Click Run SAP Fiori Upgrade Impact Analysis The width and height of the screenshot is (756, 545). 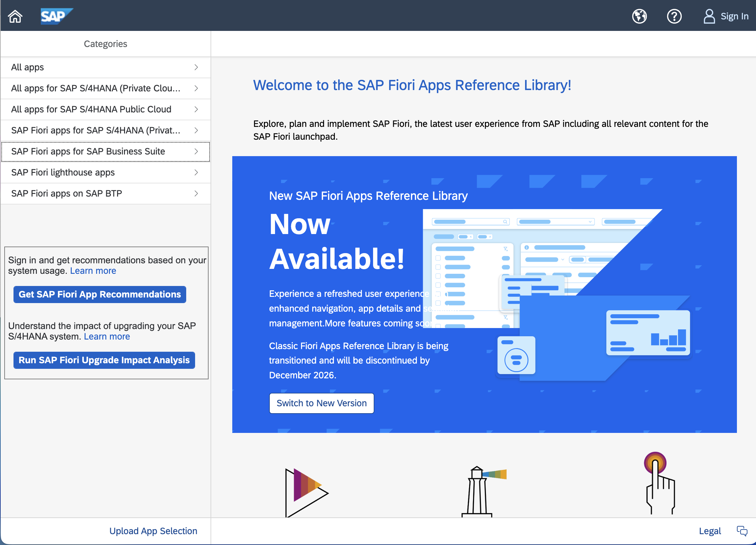point(104,360)
